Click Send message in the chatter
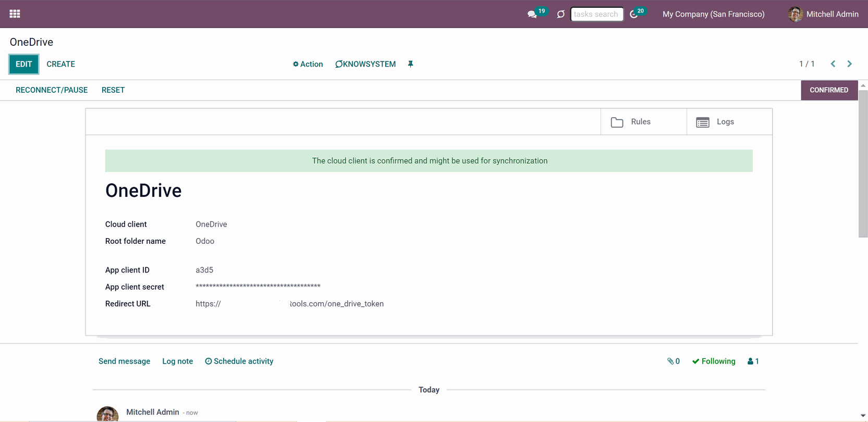The width and height of the screenshot is (868, 422). (124, 361)
